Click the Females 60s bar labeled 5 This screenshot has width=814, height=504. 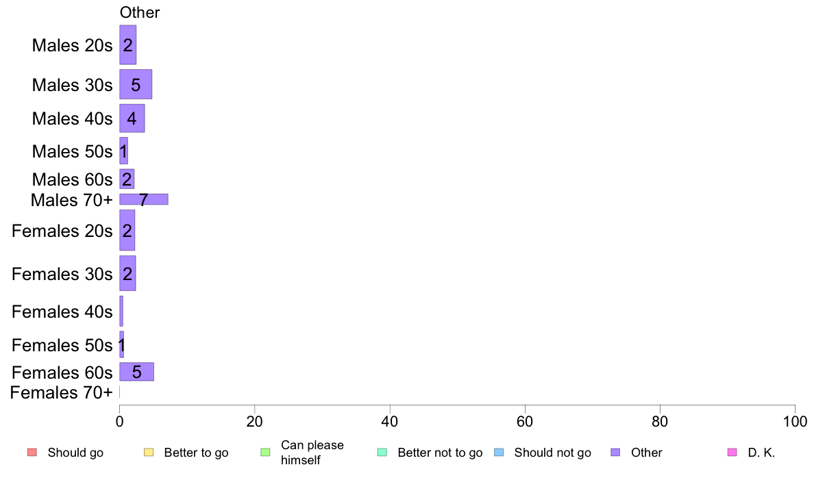coord(136,372)
